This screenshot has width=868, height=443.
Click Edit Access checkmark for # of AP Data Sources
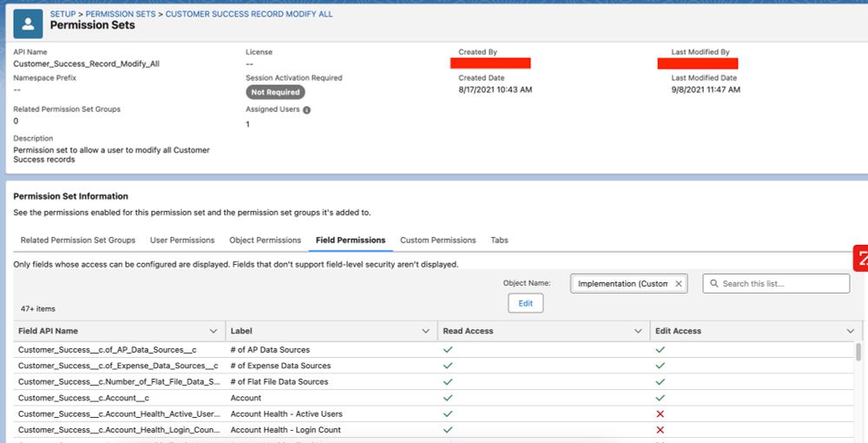660,350
